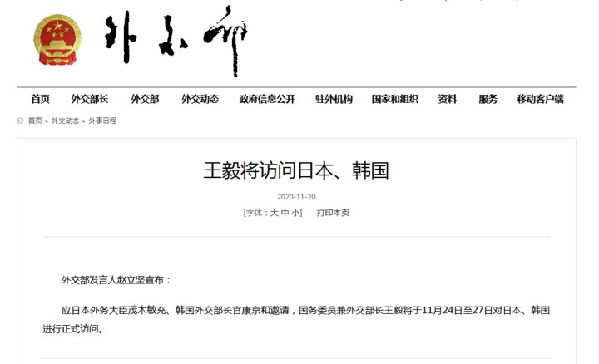Open 政府信息公开 menu item

coord(267,99)
